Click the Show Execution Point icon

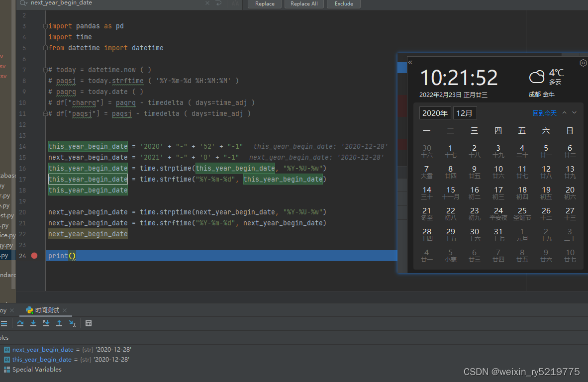4,323
